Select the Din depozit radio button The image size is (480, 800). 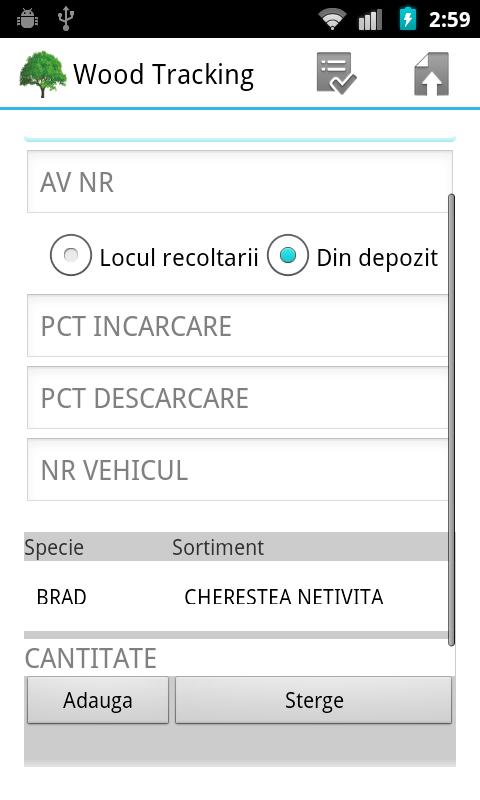click(288, 255)
